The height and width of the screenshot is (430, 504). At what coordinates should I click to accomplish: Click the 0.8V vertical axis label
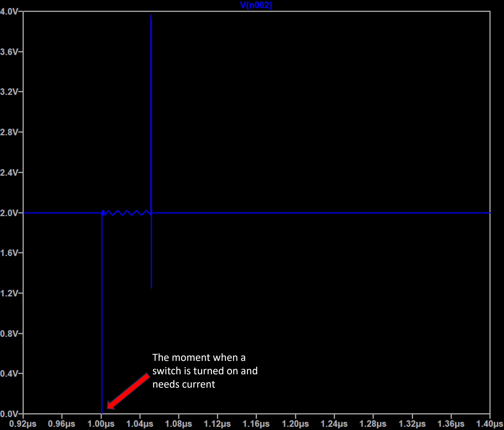[9, 334]
